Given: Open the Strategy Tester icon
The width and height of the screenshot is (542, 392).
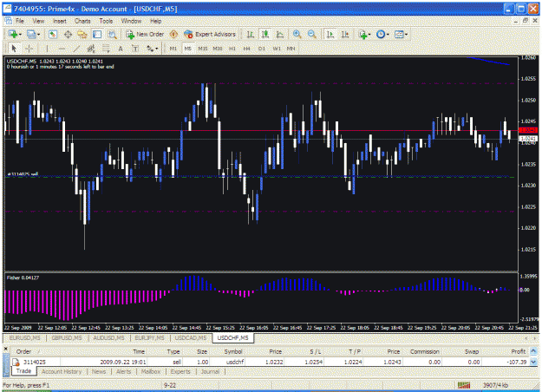Looking at the screenshot, I should 112,34.
